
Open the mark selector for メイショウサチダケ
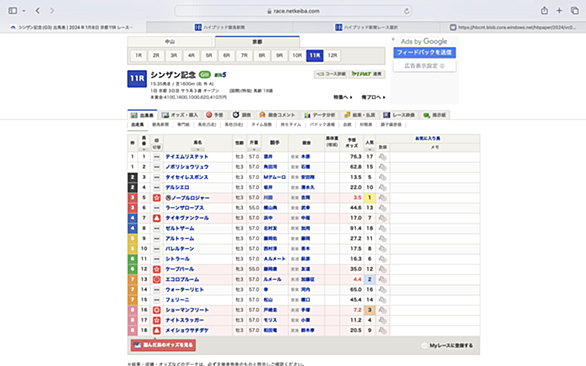pyautogui.click(x=157, y=330)
